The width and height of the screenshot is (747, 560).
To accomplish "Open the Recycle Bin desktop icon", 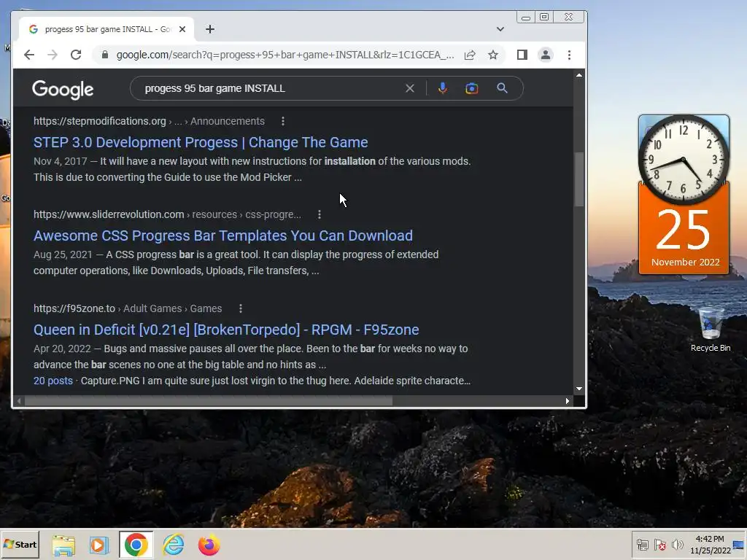I will [711, 330].
